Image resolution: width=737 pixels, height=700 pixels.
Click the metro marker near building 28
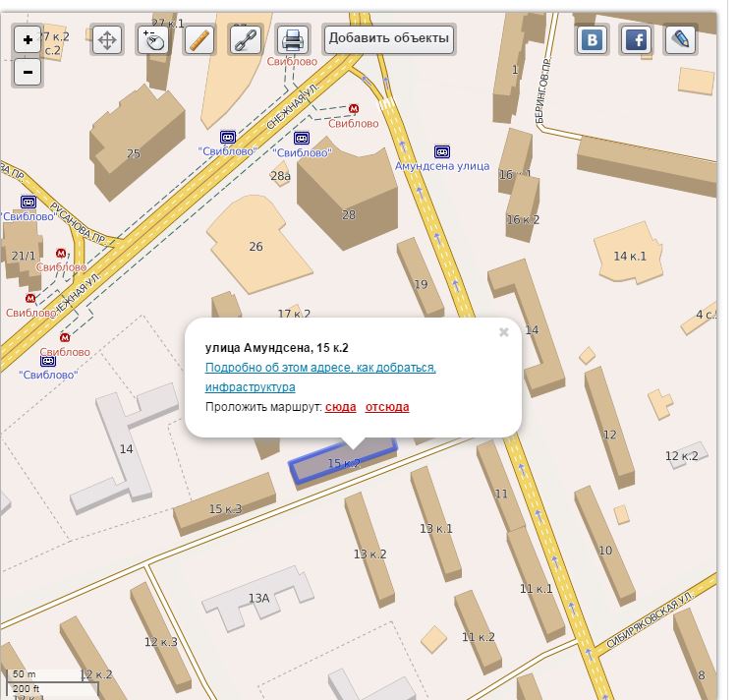(x=354, y=108)
